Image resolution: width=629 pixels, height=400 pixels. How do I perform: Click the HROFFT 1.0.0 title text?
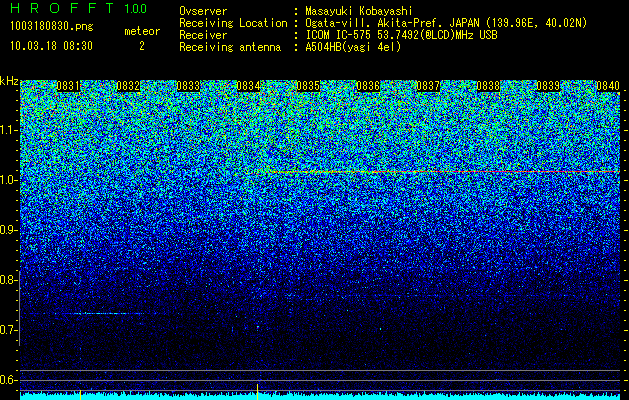(x=79, y=8)
